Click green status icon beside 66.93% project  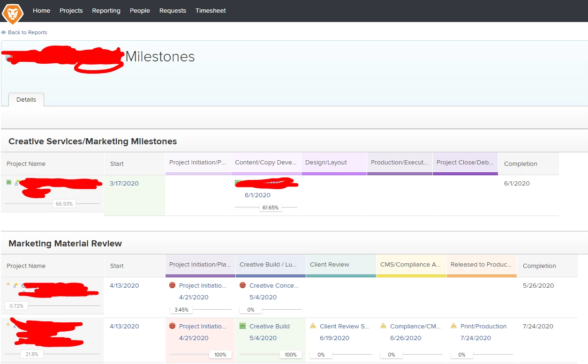(9, 182)
